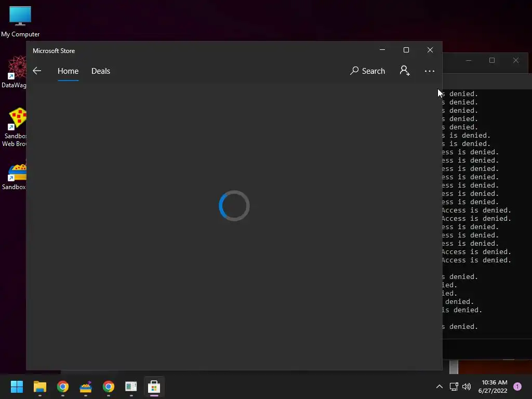Image resolution: width=532 pixels, height=399 pixels.
Task: Minimize the background console window
Action: click(469, 60)
